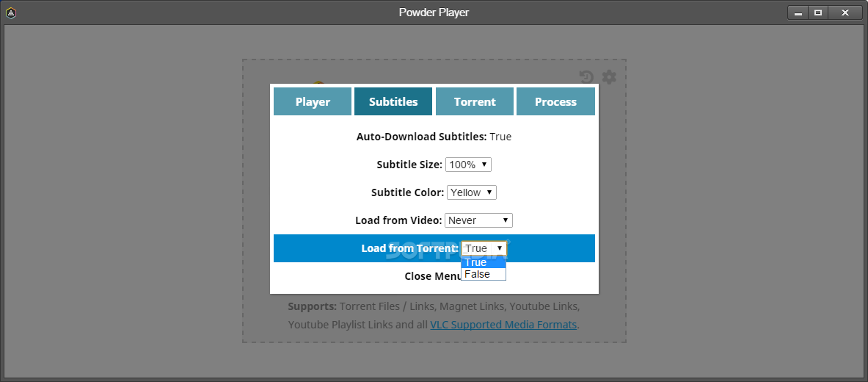Close the Powder Player window
Viewport: 868px width, 382px height.
845,12
